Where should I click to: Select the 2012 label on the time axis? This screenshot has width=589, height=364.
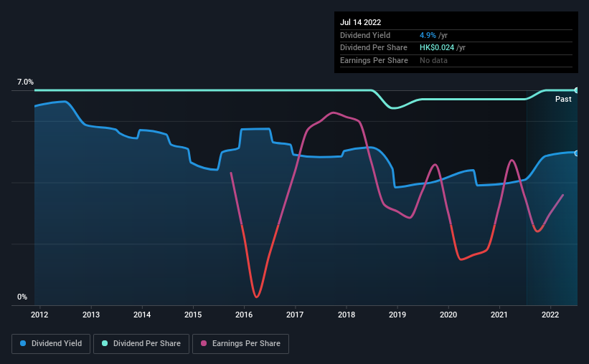(x=39, y=315)
